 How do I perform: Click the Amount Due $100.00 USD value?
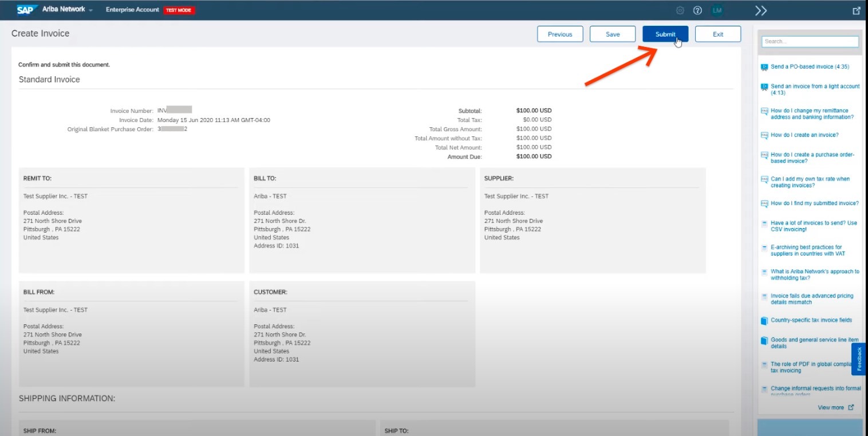[x=534, y=156]
